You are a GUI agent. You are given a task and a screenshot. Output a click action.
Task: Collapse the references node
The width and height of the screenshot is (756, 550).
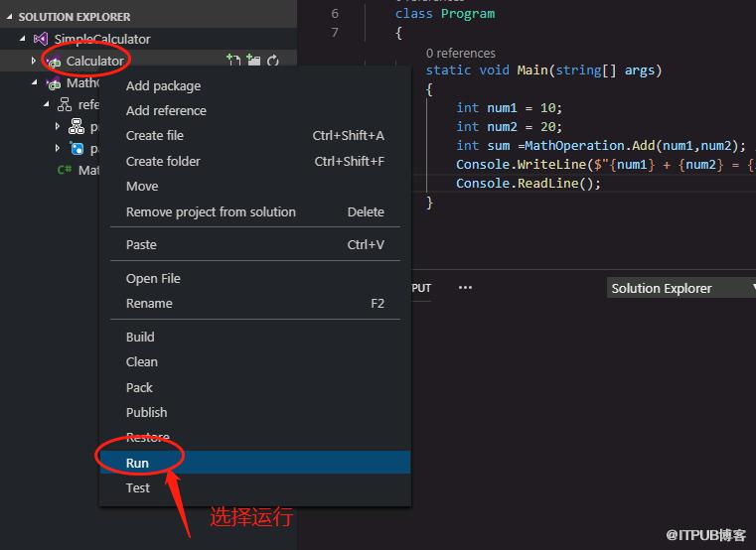tap(47, 104)
